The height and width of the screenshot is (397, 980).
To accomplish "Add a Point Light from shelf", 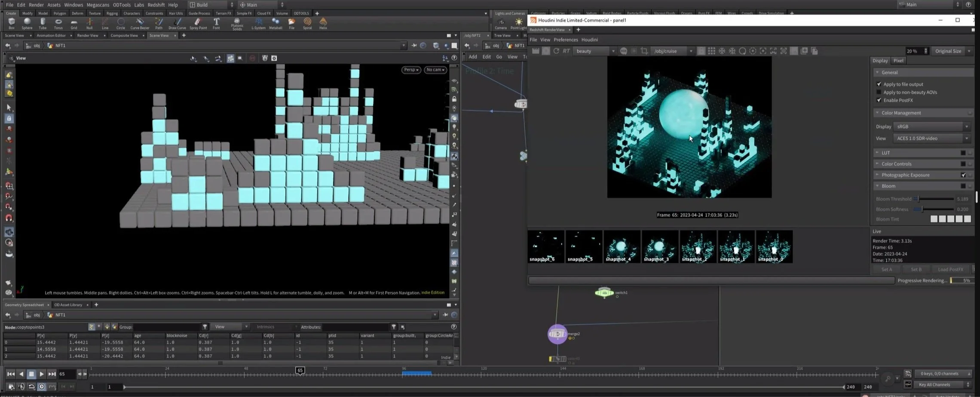I will 518,24.
